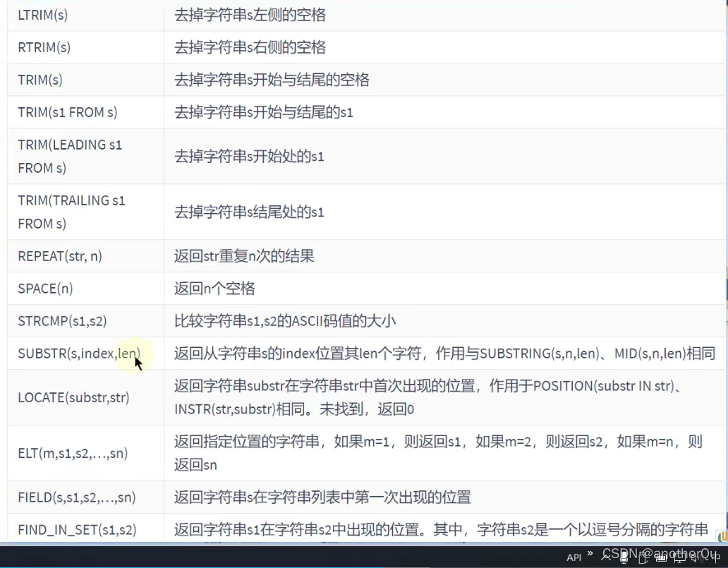Click the TRIM(s1 FROM s) cell

point(86,112)
